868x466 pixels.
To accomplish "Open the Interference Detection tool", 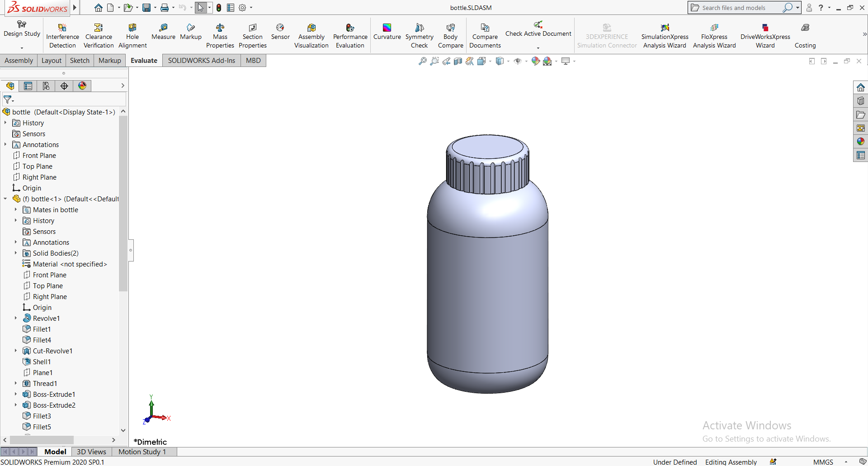I will coord(62,36).
